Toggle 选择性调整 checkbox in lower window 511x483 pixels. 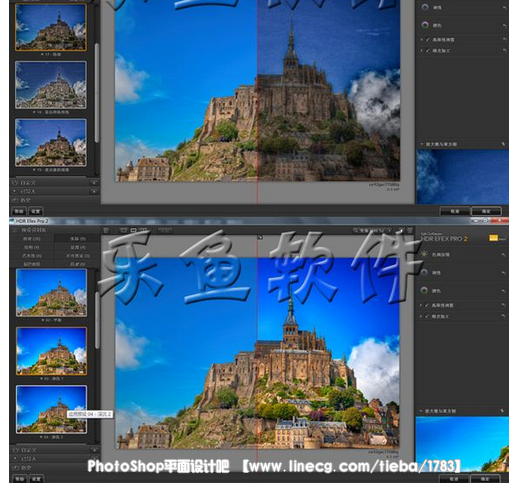click(x=427, y=305)
